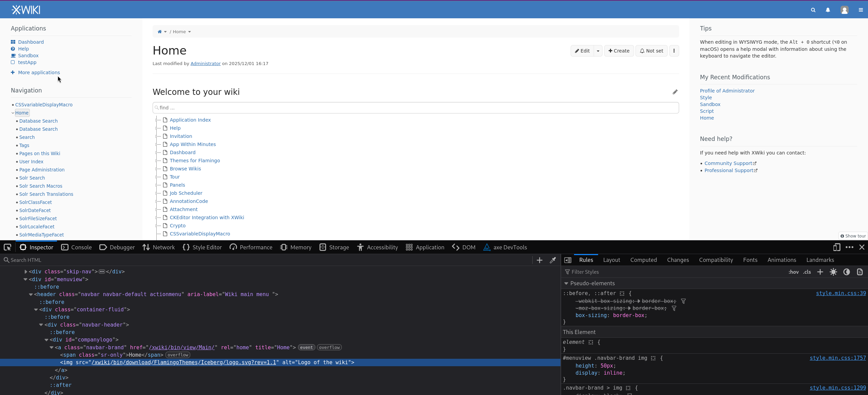Open the notifications bell in the top bar
868x395 pixels.
828,10
